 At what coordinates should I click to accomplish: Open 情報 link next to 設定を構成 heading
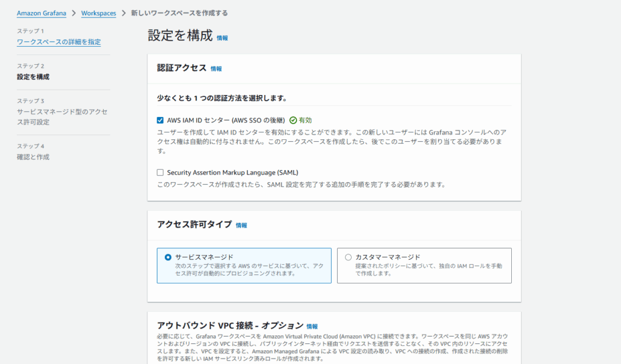pyautogui.click(x=222, y=38)
